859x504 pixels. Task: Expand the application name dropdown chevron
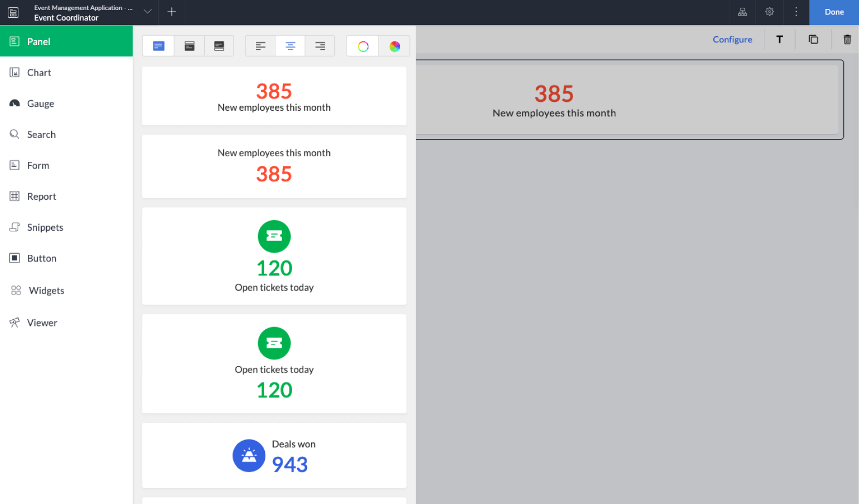[147, 12]
